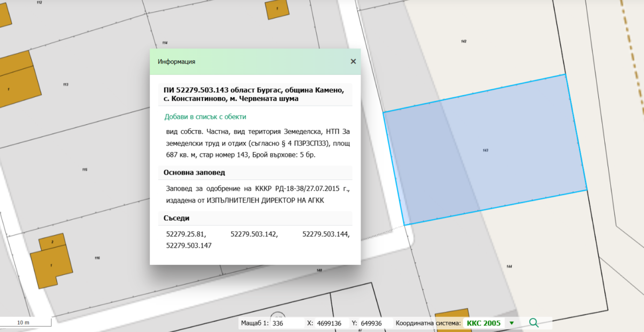Open neighbor parcel 52279.25.81

click(x=186, y=234)
